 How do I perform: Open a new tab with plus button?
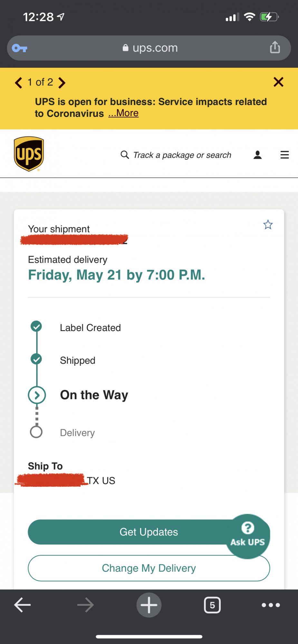149,605
